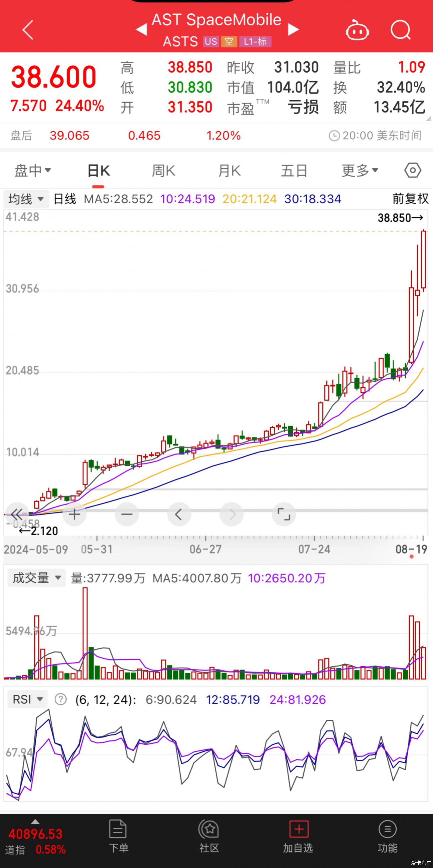
Task: Switch to next stock with right triangle
Action: tap(293, 30)
